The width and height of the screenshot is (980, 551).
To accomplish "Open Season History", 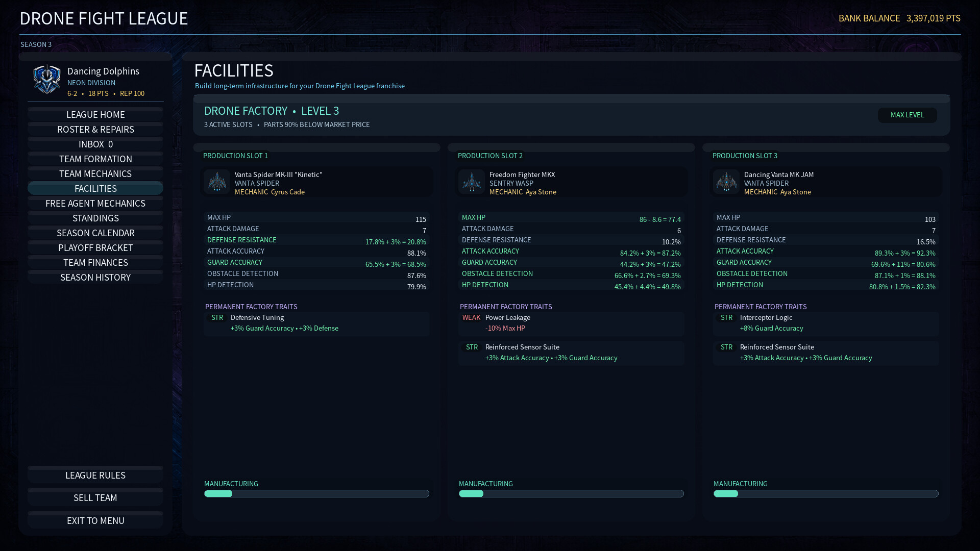I will 95,277.
